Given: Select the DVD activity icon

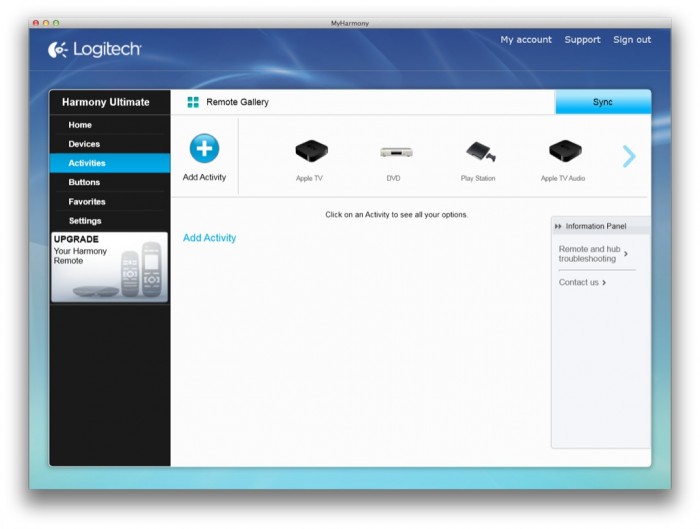Looking at the screenshot, I should point(396,152).
